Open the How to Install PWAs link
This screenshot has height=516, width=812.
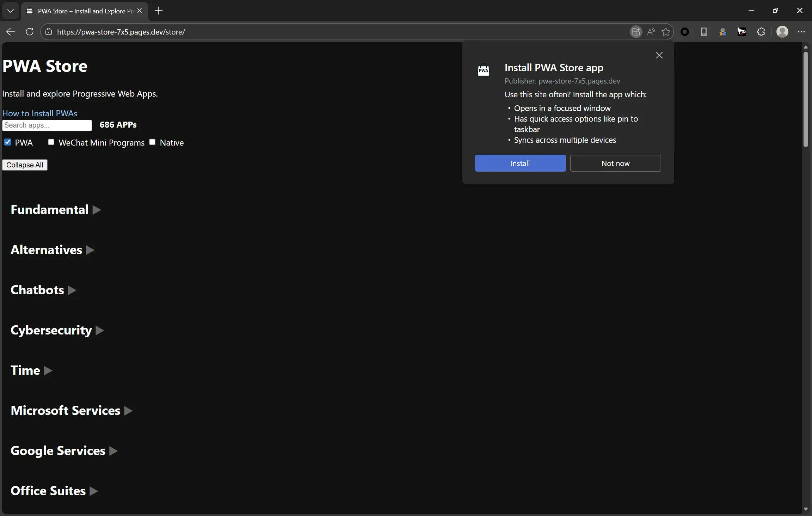[x=39, y=113]
